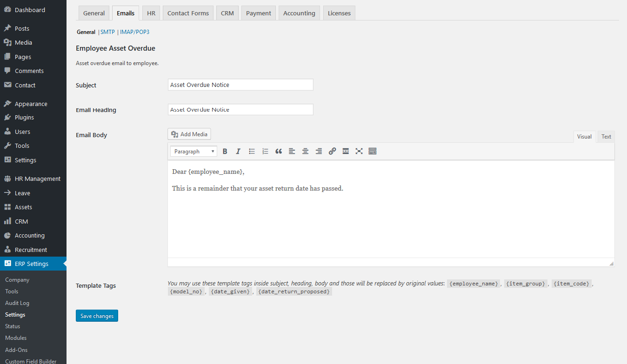Screen dimensions: 627x364
Task: Open the Recruitment menu
Action: coord(33,250)
